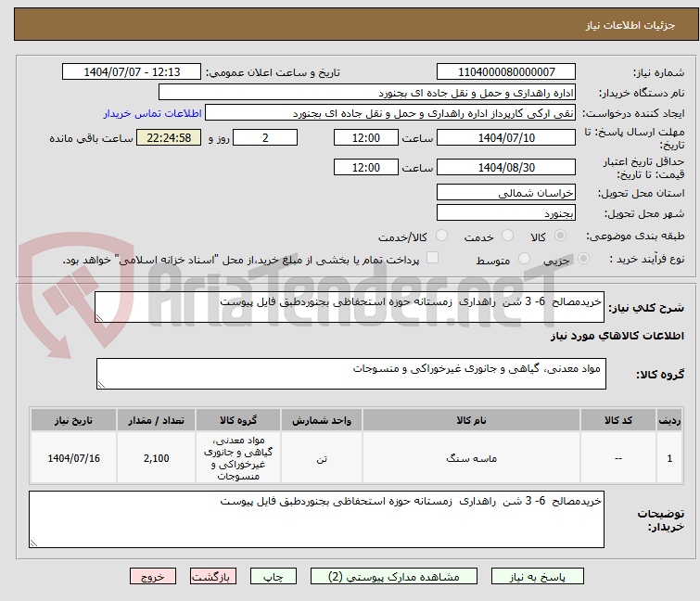Viewport: 700px width, 601px height.
Task: Click the ایجاد کننده درخواست field
Action: [x=390, y=113]
